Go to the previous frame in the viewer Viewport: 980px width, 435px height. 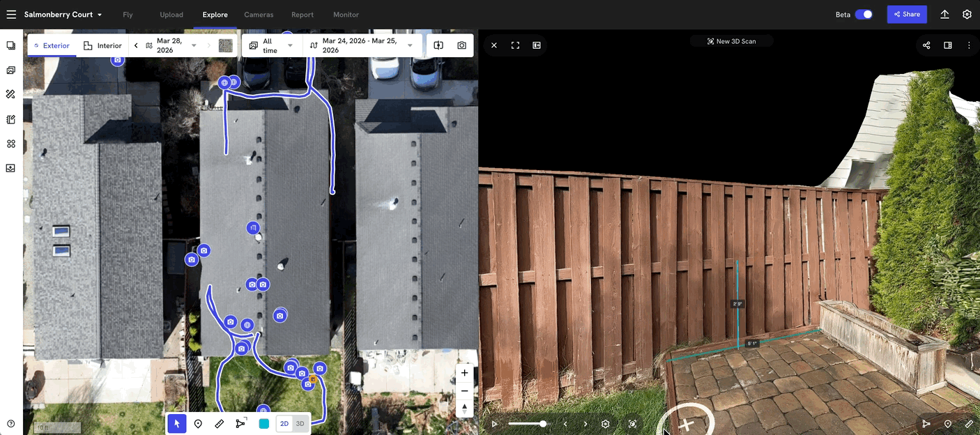click(565, 424)
